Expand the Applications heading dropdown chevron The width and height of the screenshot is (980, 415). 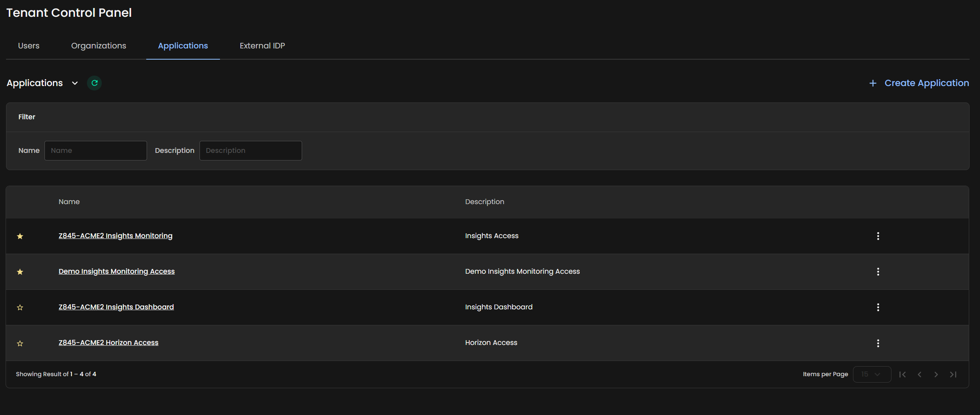coord(75,83)
